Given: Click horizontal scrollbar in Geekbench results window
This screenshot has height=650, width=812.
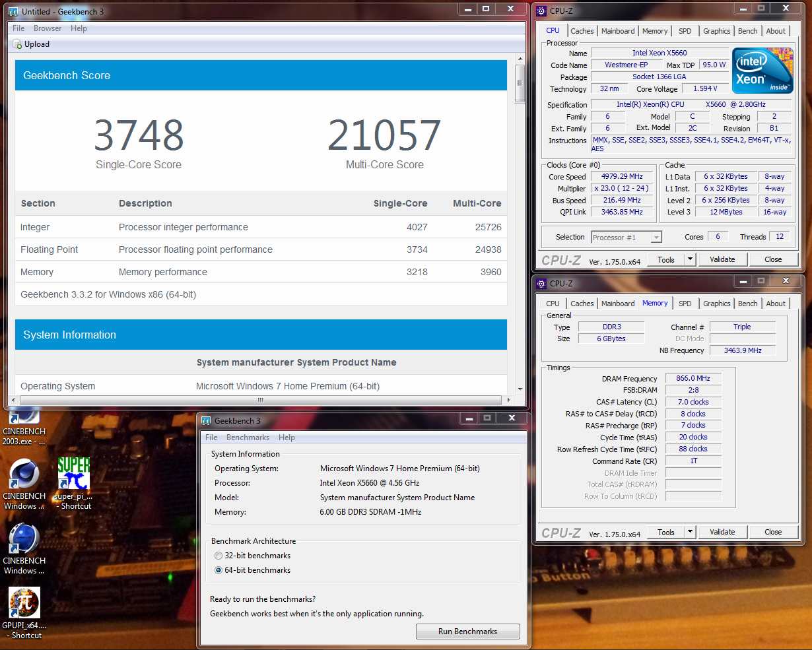Looking at the screenshot, I should 261,400.
